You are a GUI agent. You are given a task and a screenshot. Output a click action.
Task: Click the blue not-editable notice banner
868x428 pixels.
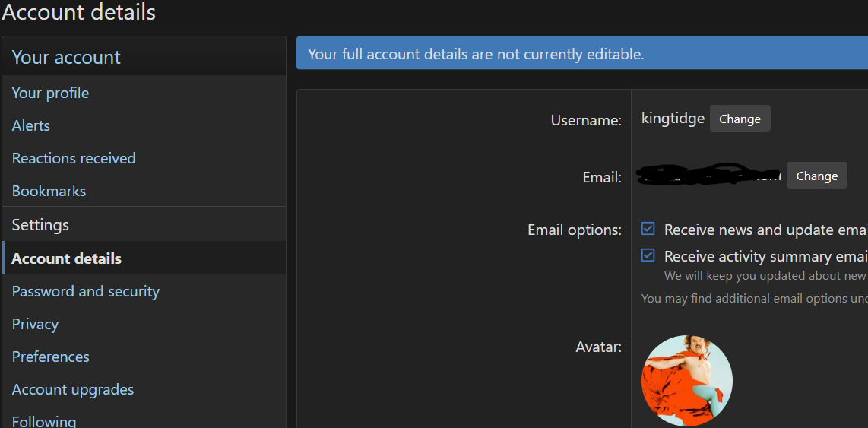[581, 54]
